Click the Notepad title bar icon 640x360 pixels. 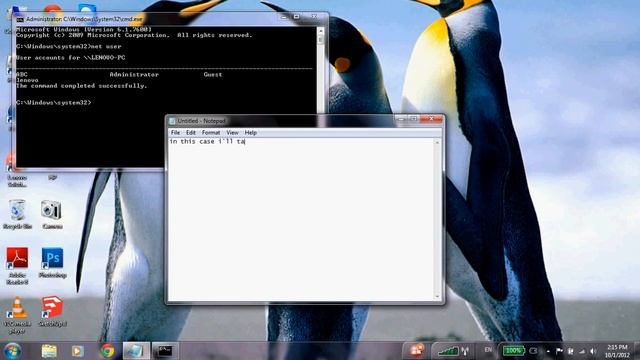pyautogui.click(x=172, y=121)
